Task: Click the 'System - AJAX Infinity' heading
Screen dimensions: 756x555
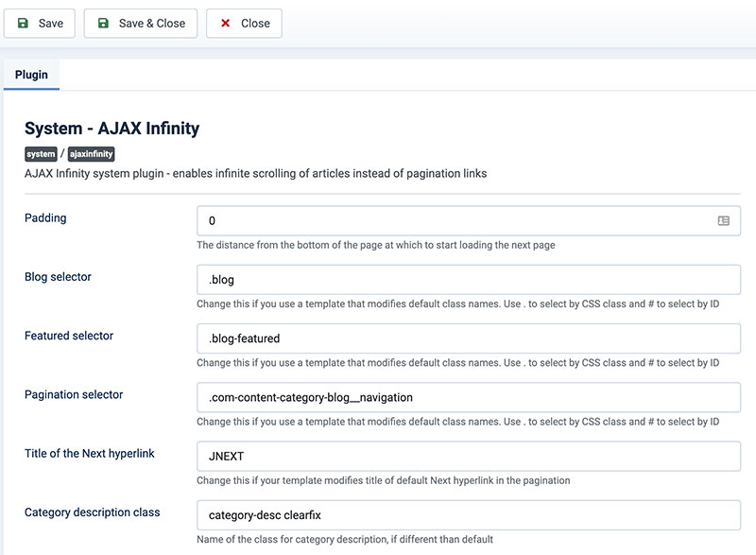Action: pyautogui.click(x=112, y=129)
